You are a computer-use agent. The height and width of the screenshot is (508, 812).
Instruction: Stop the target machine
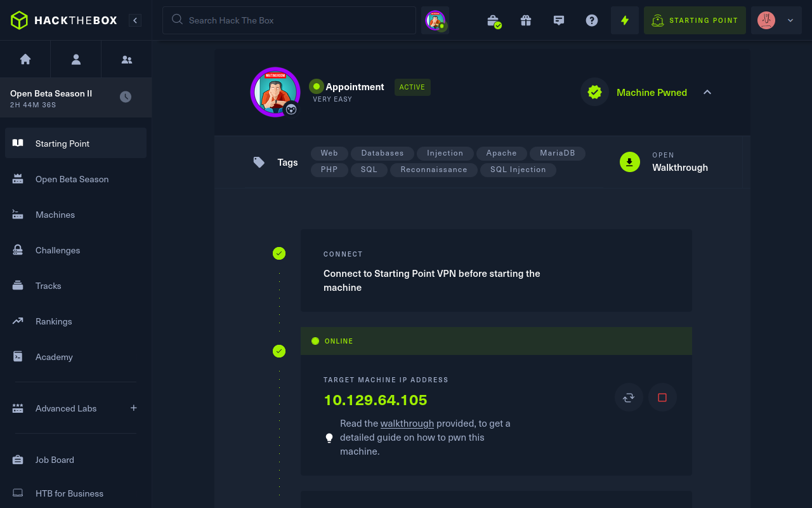(662, 398)
